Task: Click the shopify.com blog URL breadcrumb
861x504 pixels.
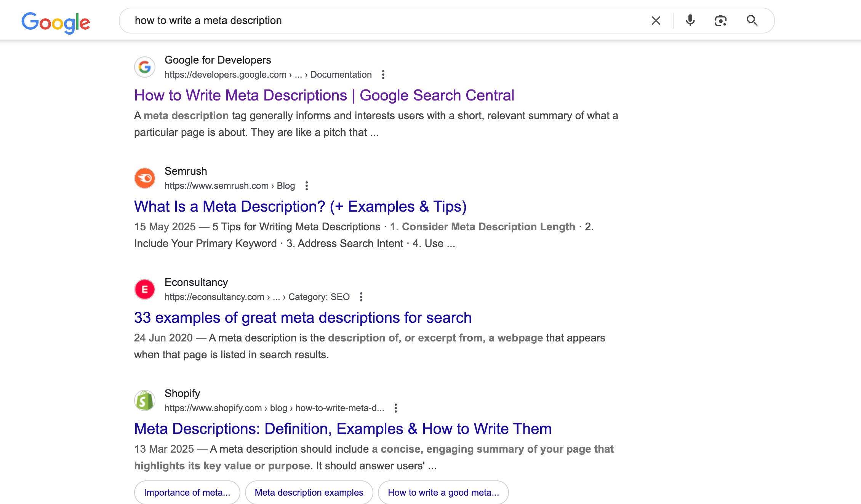Action: coord(274,408)
